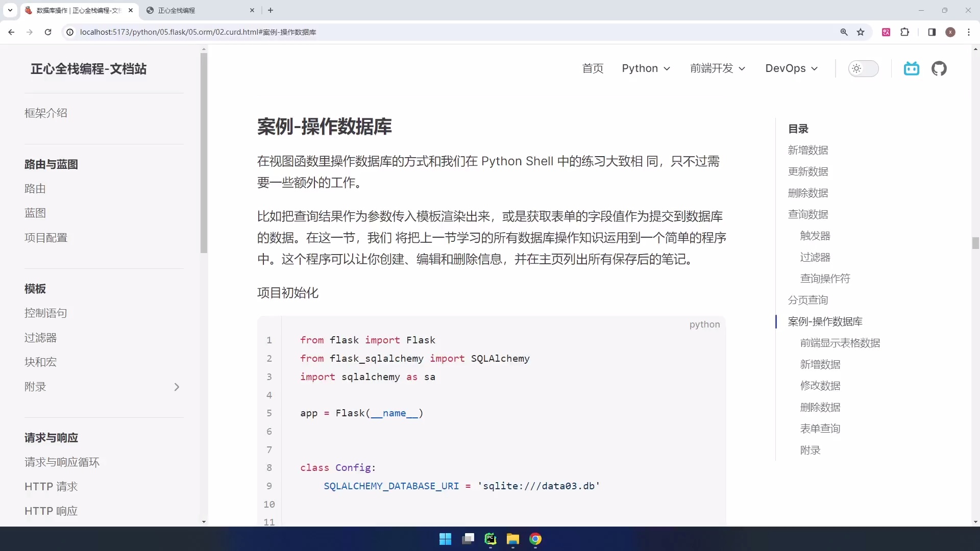Click the browser profile avatar icon

(x=950, y=32)
